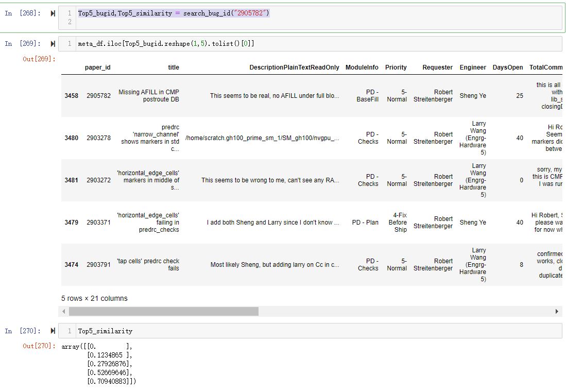Select row index 3480
This screenshot has width=566, height=392.
pyautogui.click(x=72, y=138)
